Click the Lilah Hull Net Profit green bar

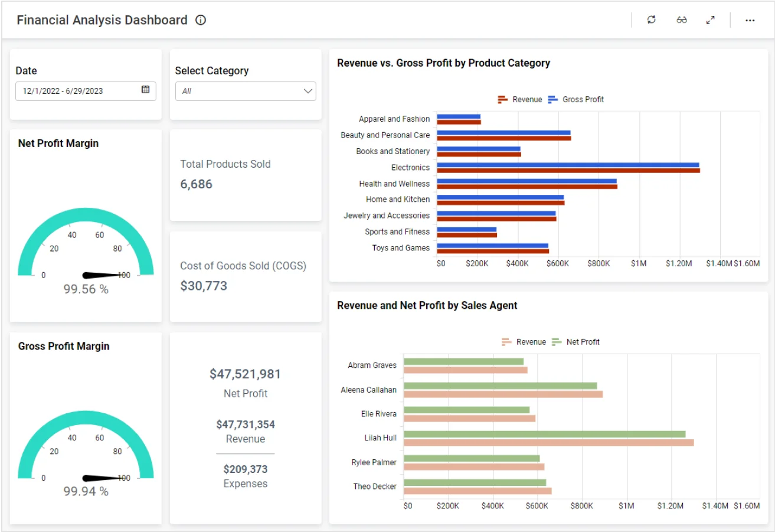(545, 434)
